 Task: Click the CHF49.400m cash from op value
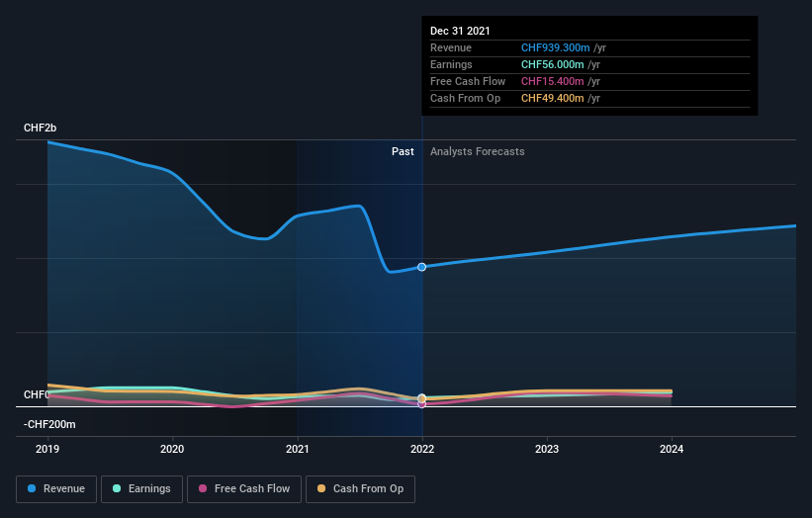[x=553, y=98]
